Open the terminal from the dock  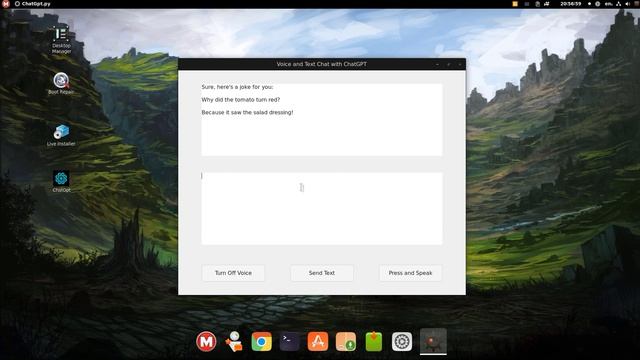(289, 341)
